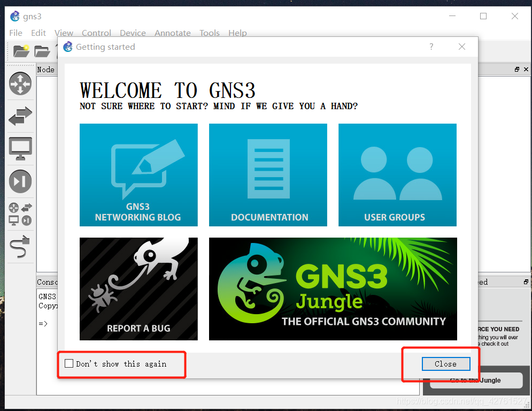Image resolution: width=532 pixels, height=411 pixels.
Task: Click the Go to the Jungle button
Action: pos(476,380)
